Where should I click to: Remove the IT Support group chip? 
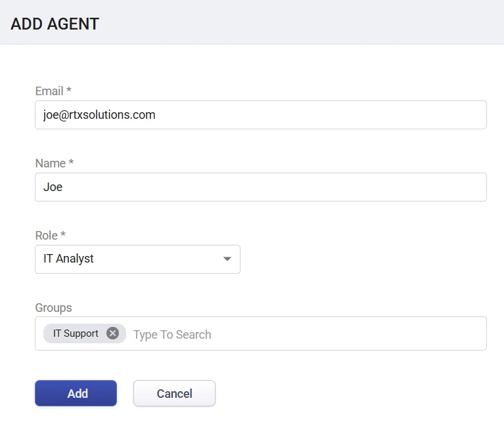112,333
